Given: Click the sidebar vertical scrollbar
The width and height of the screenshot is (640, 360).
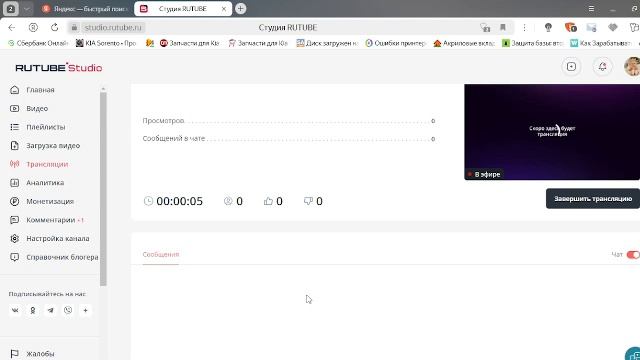Looking at the screenshot, I should coord(103,188).
